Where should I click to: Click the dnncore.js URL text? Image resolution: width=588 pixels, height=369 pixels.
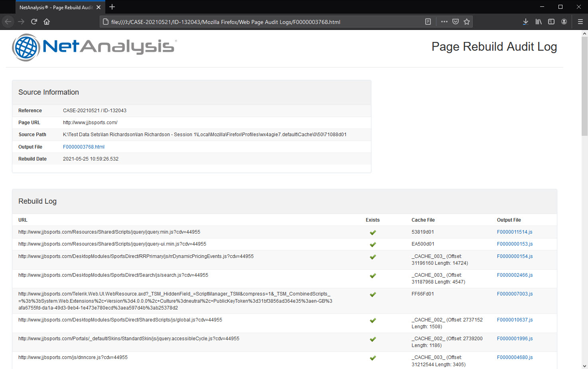(x=73, y=357)
